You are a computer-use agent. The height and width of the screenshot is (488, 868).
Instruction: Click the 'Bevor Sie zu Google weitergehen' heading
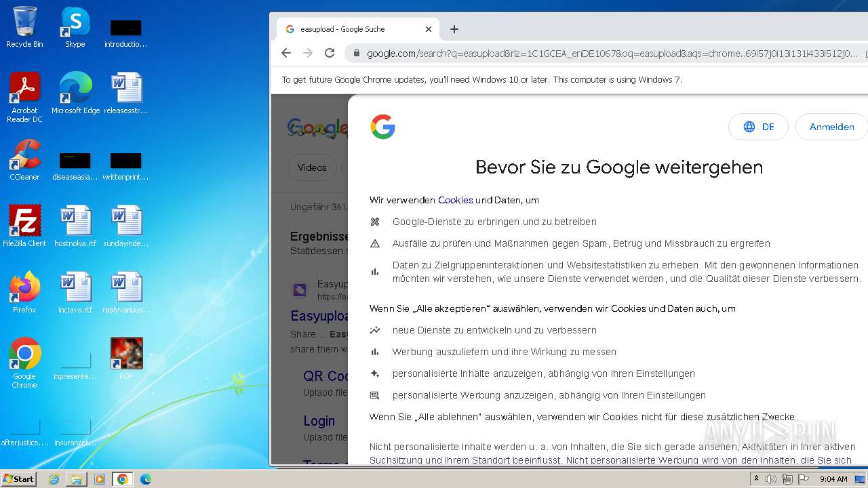pos(619,167)
